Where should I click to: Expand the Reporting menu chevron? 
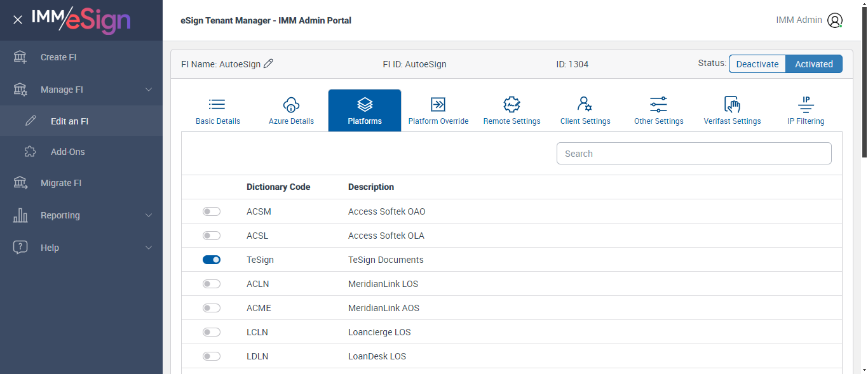tap(149, 215)
